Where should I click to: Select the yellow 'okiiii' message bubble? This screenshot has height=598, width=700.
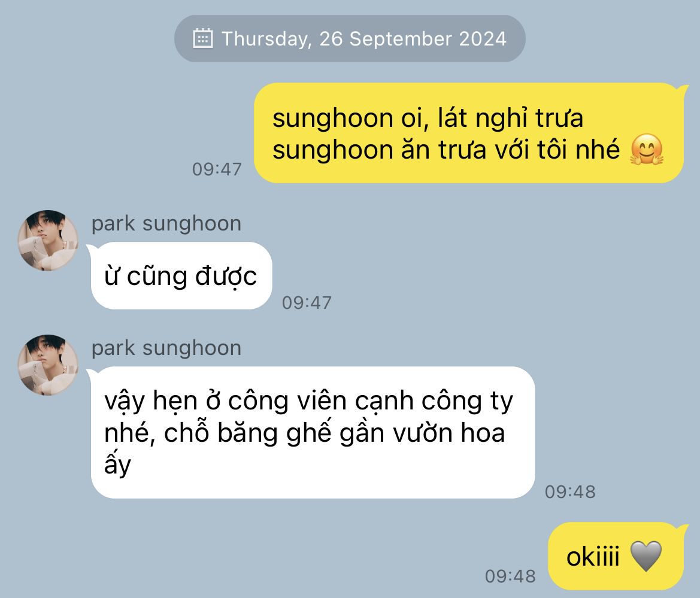(x=618, y=556)
